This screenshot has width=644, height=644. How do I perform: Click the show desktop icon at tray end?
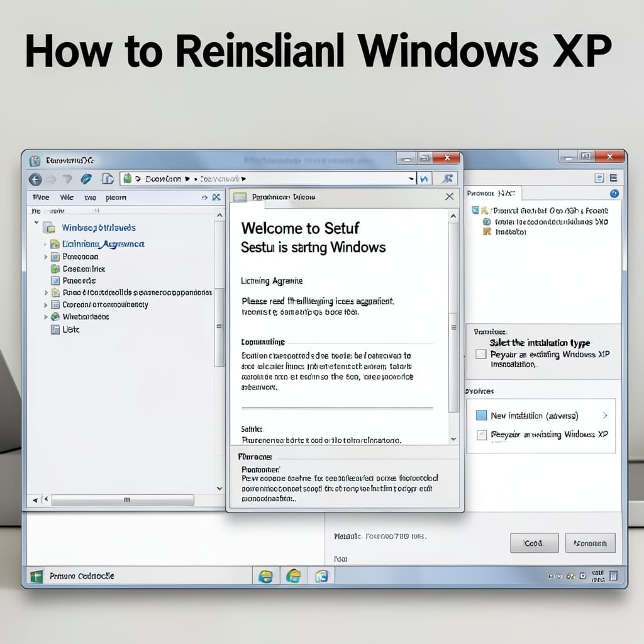(x=613, y=576)
